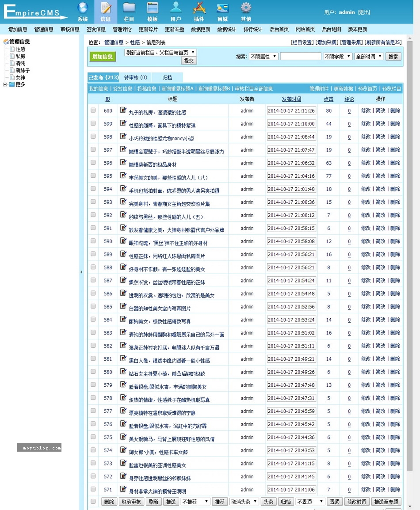The height and width of the screenshot is (510, 420).
Task: Click the folder icon of 更多 tree node
Action: [x=12, y=84]
